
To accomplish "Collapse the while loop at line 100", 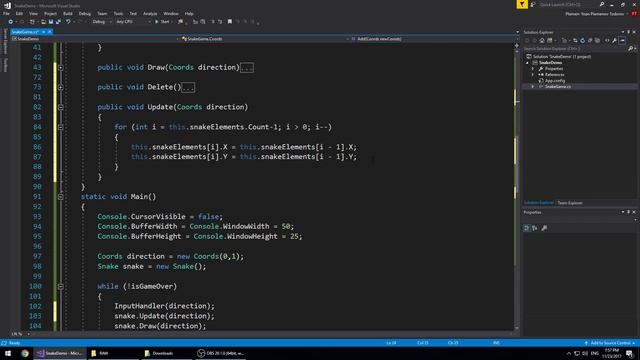I will pyautogui.click(x=60, y=287).
